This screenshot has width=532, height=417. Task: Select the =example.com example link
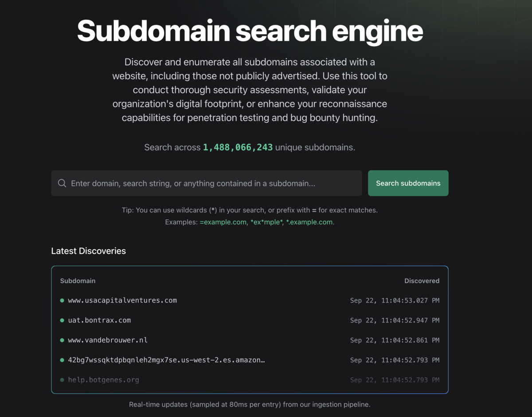(x=223, y=222)
